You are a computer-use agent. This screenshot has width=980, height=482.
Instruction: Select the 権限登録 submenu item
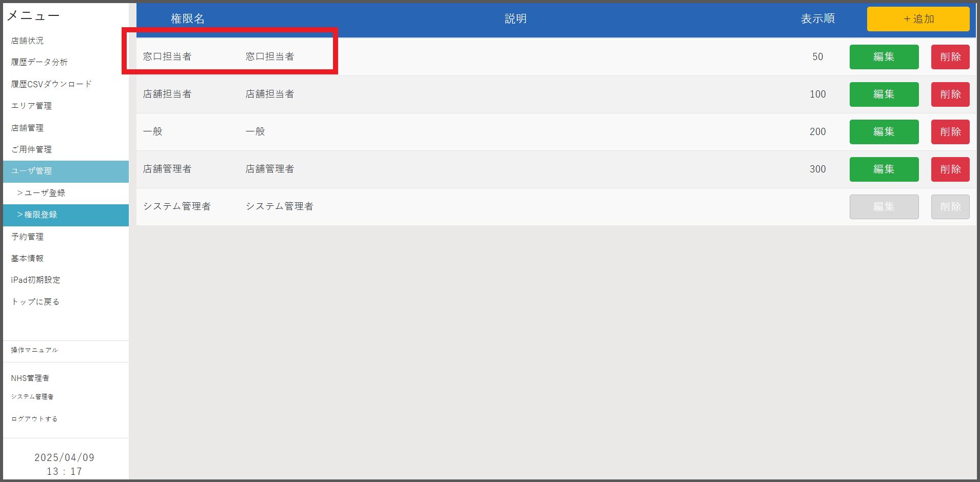(37, 215)
